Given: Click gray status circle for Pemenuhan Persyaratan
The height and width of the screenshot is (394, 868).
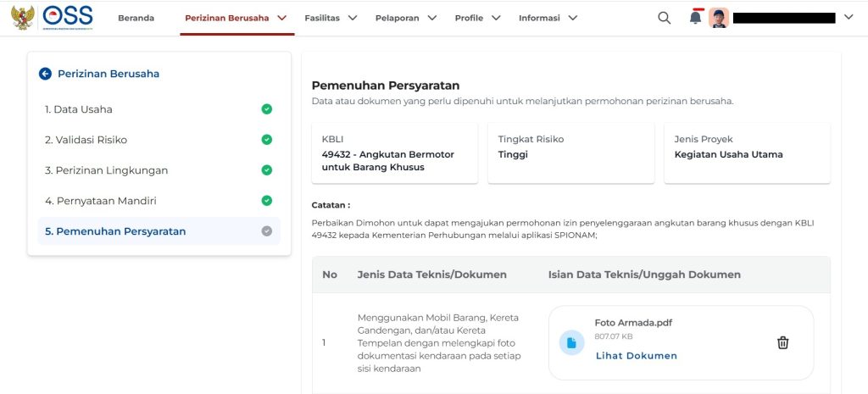Looking at the screenshot, I should [266, 231].
